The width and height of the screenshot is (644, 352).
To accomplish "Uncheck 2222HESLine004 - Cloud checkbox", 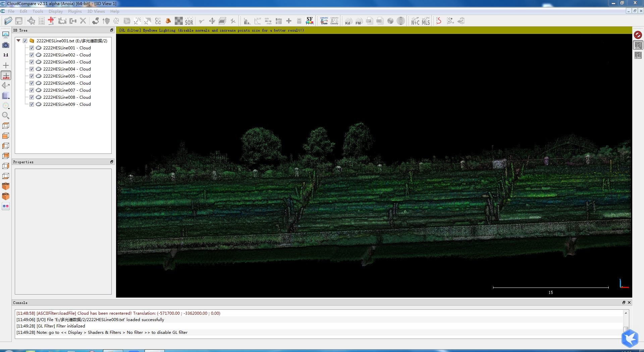I will click(32, 69).
